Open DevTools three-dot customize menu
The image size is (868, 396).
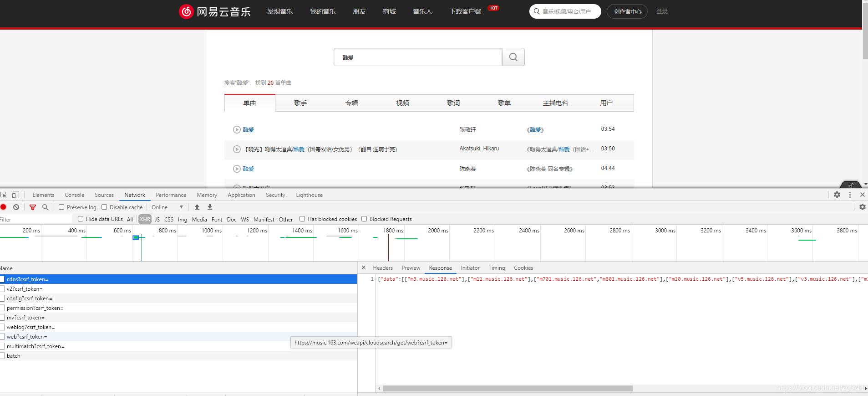pyautogui.click(x=850, y=195)
